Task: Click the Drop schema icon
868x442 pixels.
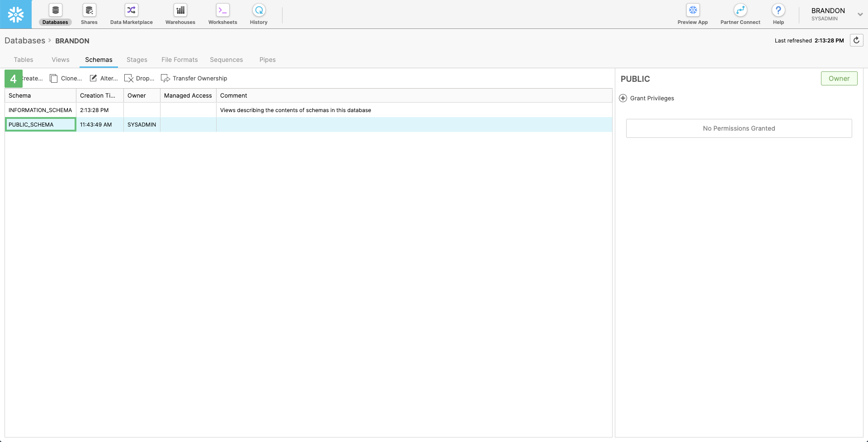Action: 129,78
